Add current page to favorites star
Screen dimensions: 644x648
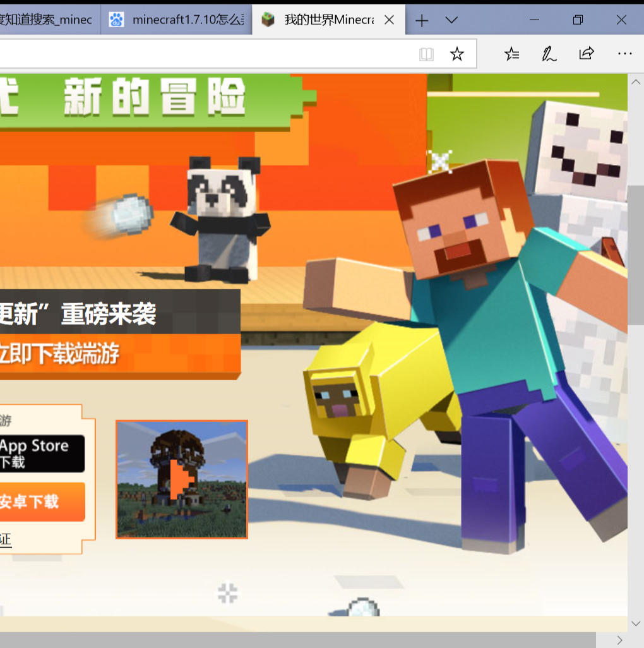457,54
